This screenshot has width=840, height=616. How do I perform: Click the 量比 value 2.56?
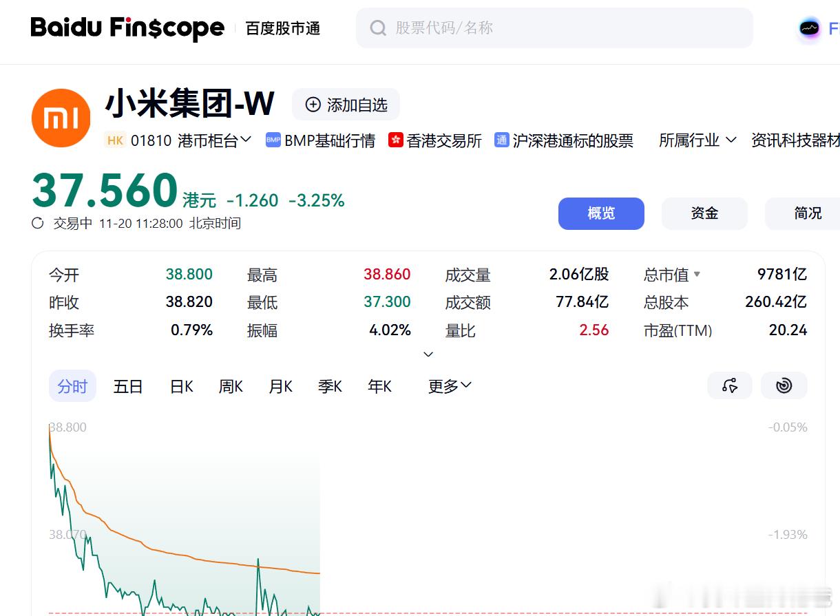(x=594, y=330)
